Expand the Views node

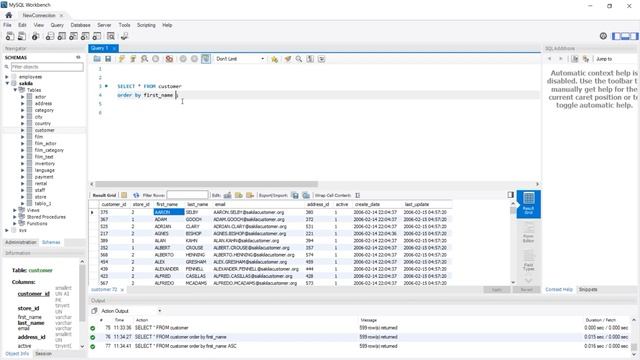[x=15, y=210]
